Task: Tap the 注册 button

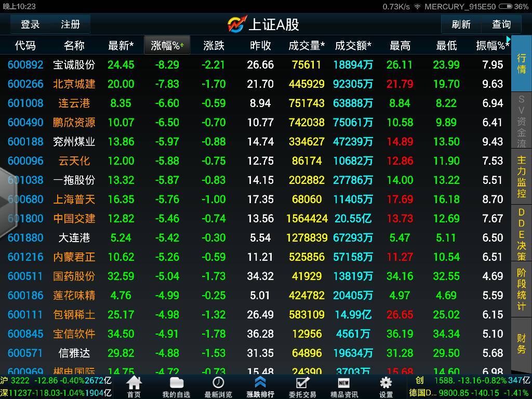Action: click(x=70, y=24)
